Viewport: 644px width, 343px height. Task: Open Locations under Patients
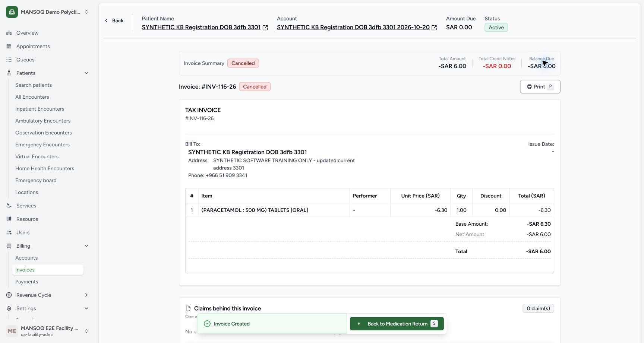[26, 192]
